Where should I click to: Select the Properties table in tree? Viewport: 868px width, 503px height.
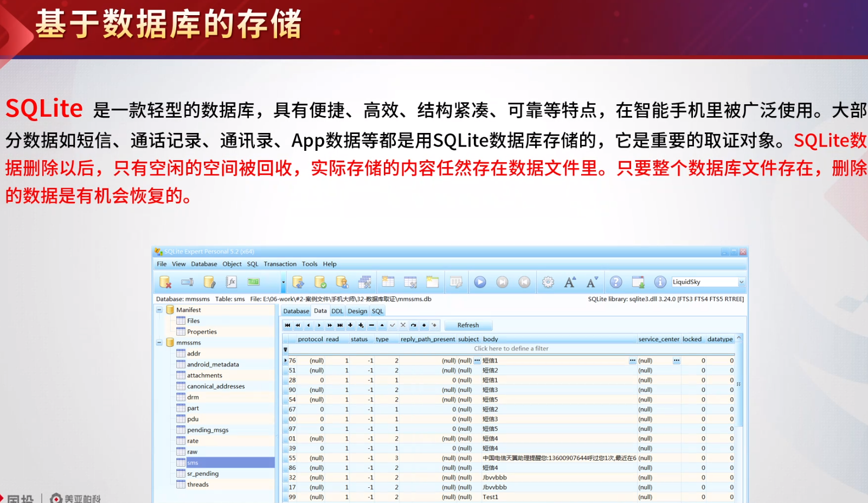click(x=202, y=332)
